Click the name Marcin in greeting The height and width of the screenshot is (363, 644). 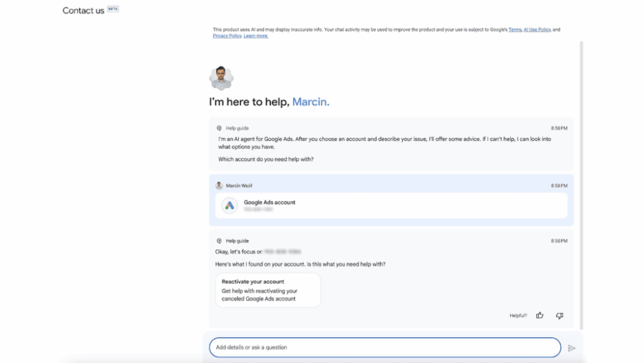point(310,102)
